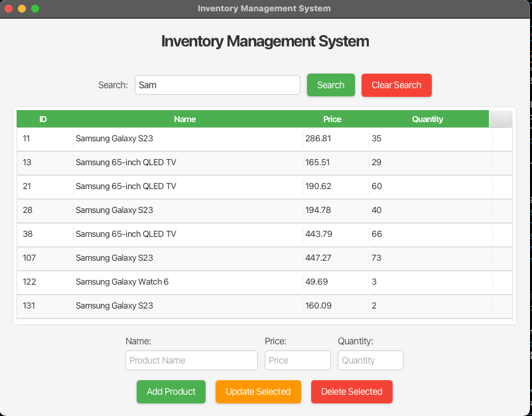Click the quantity cell 66
Viewport: 532px width, 416px height.
coord(431,234)
